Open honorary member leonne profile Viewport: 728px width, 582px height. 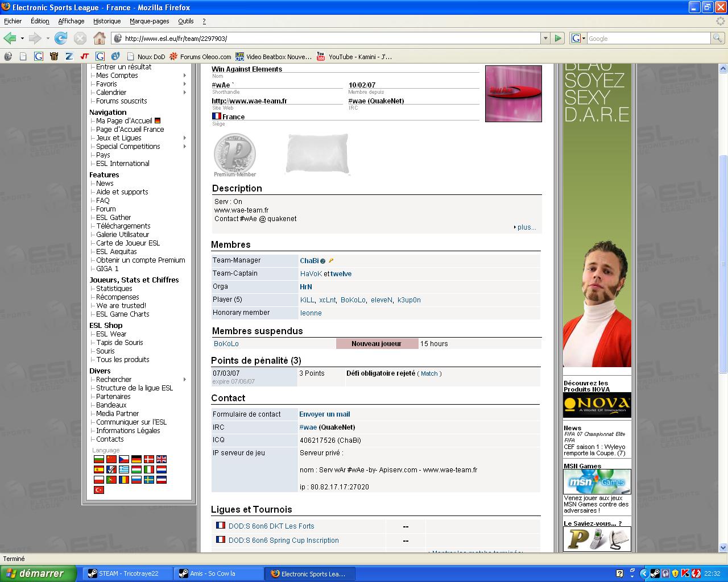tap(311, 313)
